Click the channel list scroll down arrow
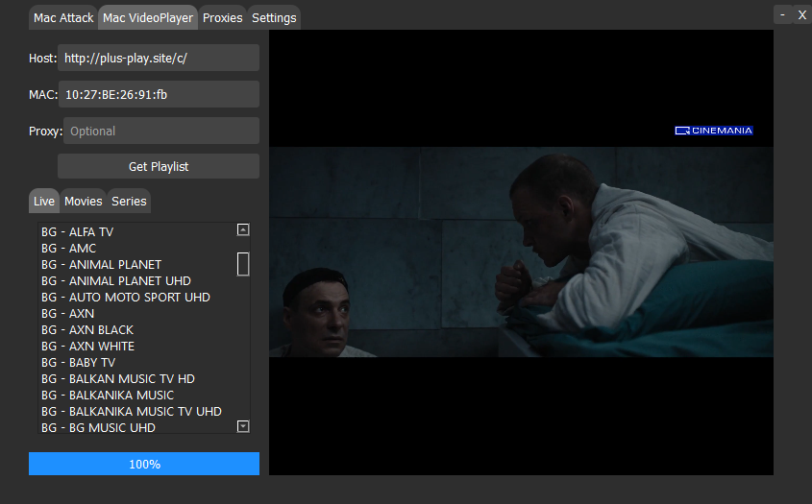Viewport: 812px width, 504px height. 243,426
